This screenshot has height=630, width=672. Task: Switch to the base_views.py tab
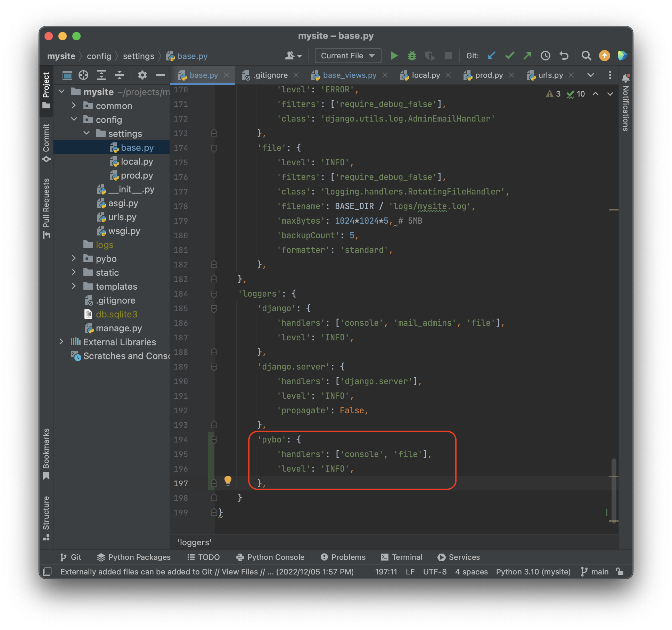pos(349,75)
